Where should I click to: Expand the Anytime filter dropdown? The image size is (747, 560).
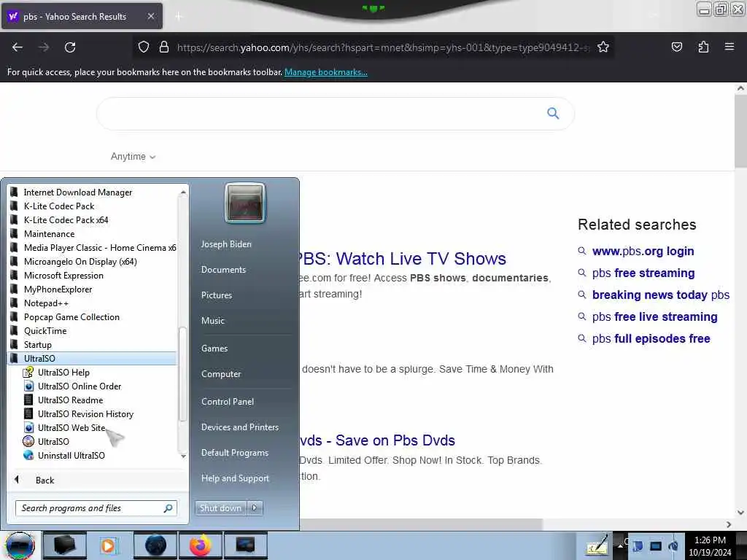pos(133,156)
